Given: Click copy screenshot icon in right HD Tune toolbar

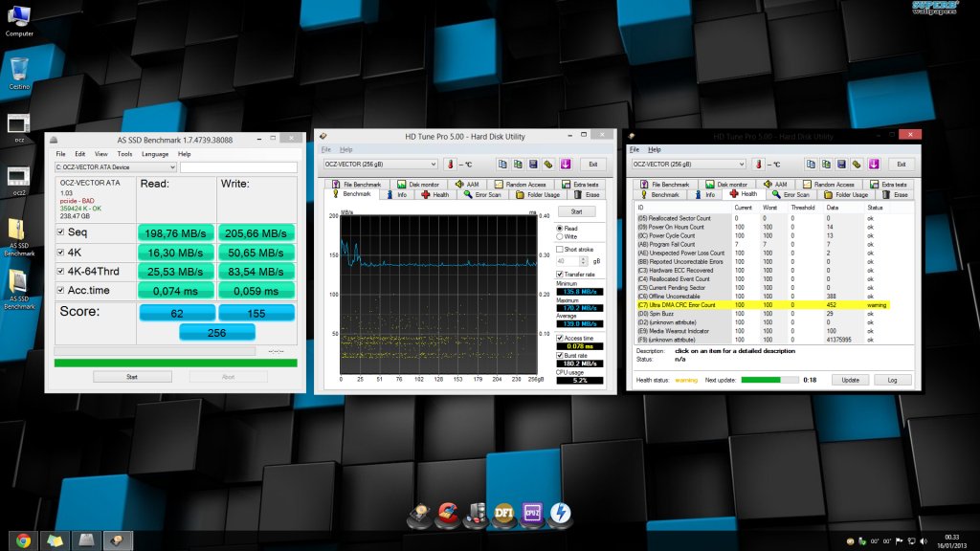Looking at the screenshot, I should pyautogui.click(x=826, y=165).
